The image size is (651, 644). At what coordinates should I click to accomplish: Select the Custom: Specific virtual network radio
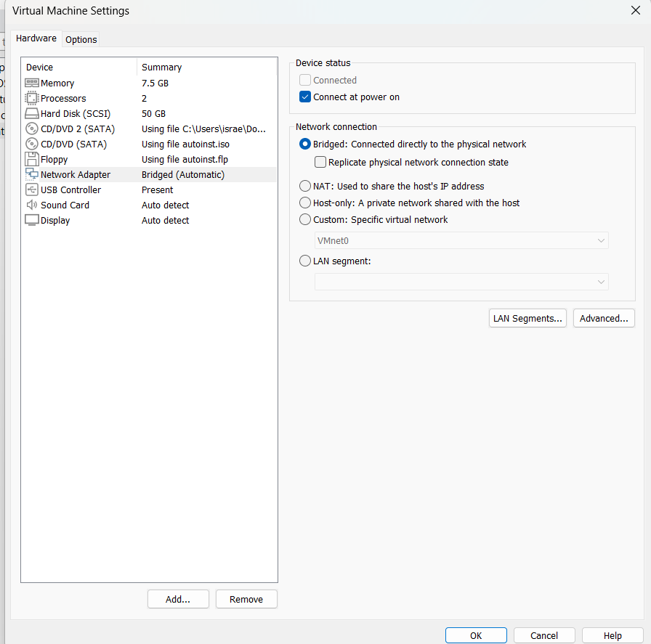click(305, 219)
